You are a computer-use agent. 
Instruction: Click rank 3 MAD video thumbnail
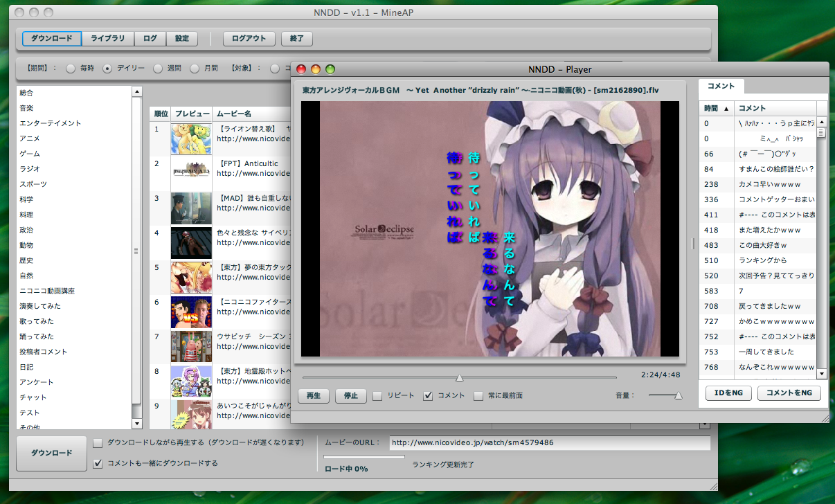(x=191, y=208)
